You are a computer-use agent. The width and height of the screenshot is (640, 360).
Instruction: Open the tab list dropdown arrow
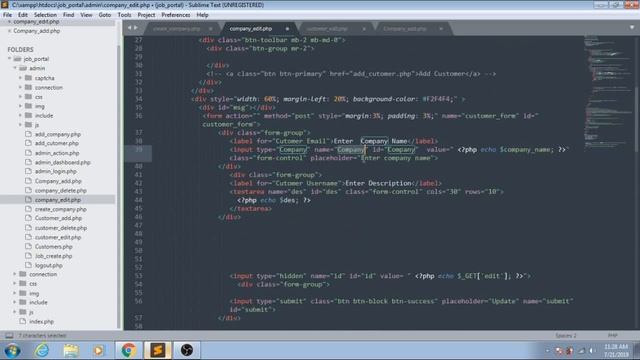pos(632,27)
